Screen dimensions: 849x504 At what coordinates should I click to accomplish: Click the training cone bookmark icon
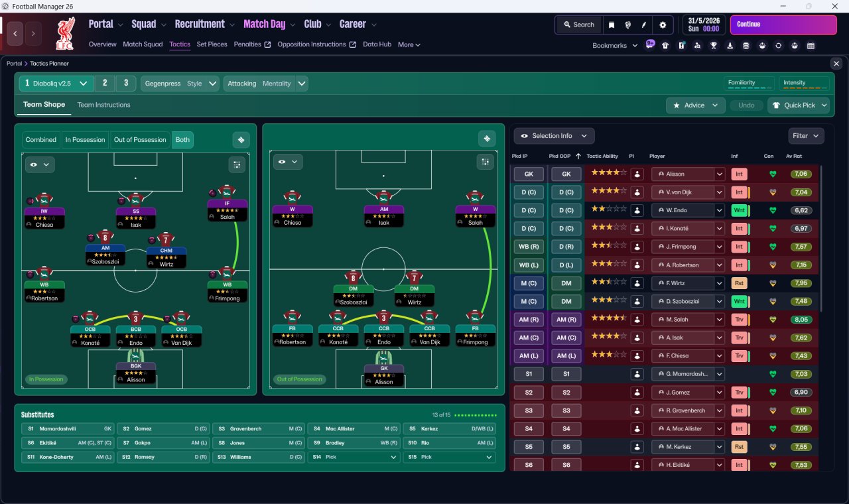tap(730, 46)
